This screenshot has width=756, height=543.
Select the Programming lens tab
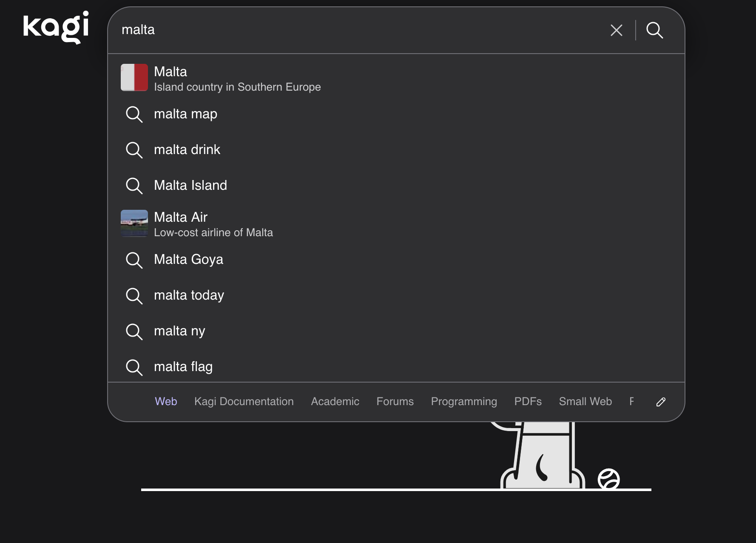point(464,401)
